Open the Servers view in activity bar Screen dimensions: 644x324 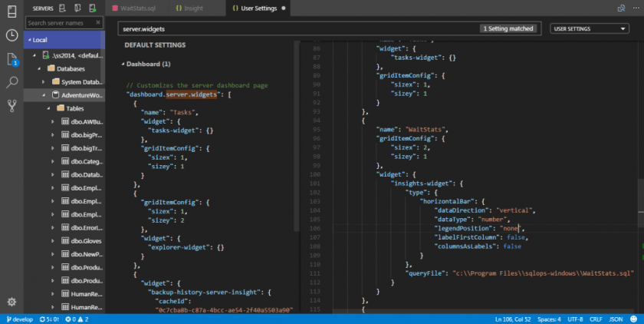tap(12, 11)
